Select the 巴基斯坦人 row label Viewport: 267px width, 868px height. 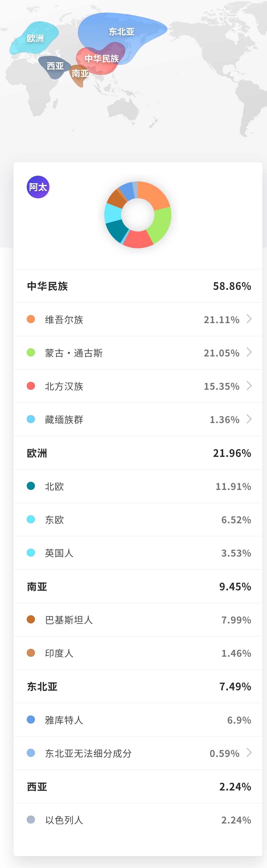click(69, 620)
